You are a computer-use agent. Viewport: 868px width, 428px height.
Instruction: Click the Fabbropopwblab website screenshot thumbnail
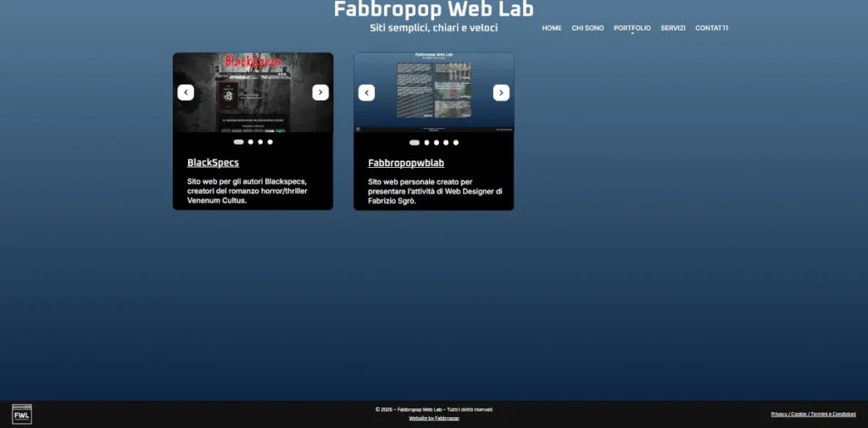click(433, 92)
